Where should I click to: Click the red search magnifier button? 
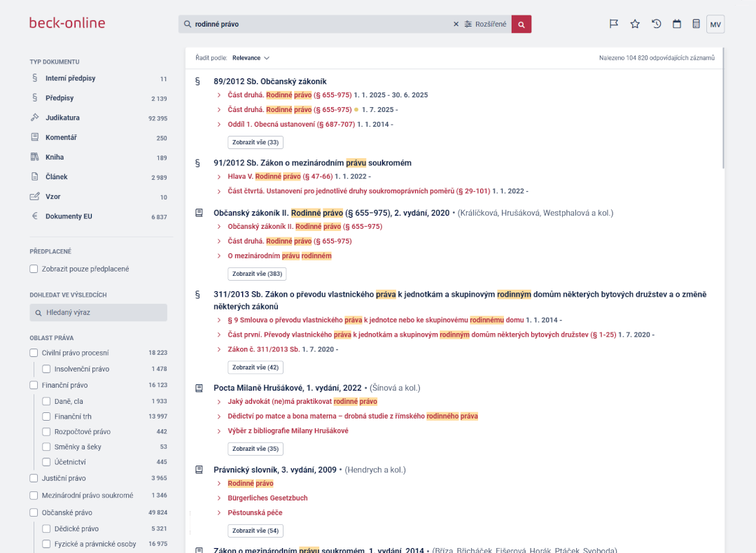click(x=521, y=24)
